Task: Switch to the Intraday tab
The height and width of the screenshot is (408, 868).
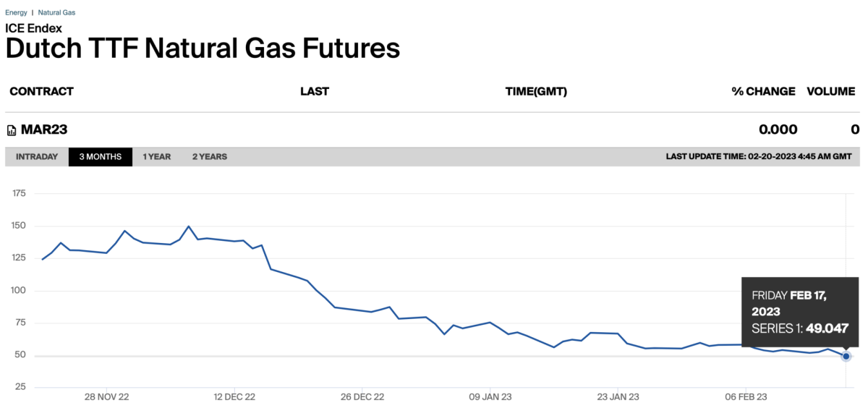Action: click(x=37, y=157)
